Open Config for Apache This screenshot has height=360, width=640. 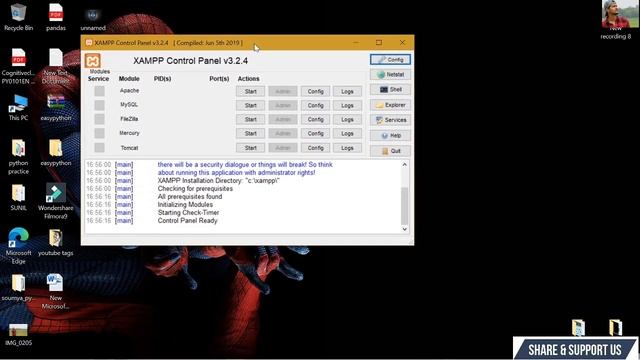[x=315, y=91]
